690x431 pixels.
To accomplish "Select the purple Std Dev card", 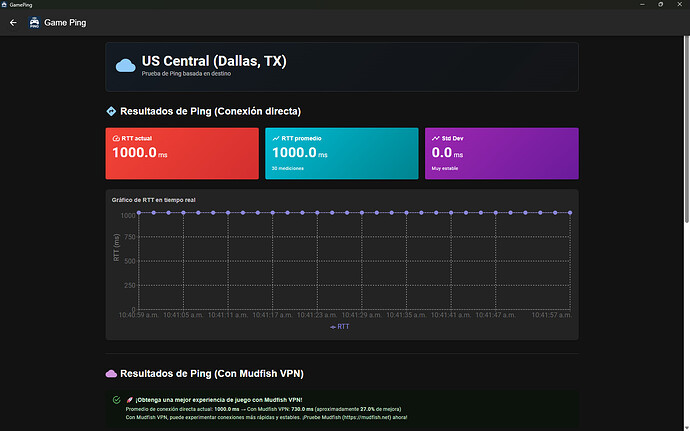I will 502,154.
